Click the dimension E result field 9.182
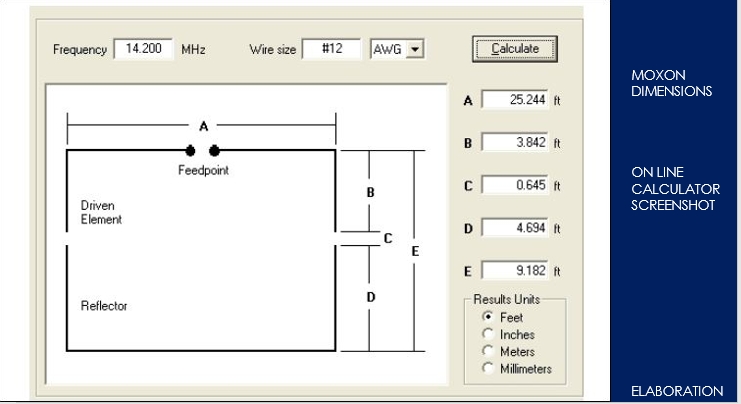 click(x=515, y=270)
